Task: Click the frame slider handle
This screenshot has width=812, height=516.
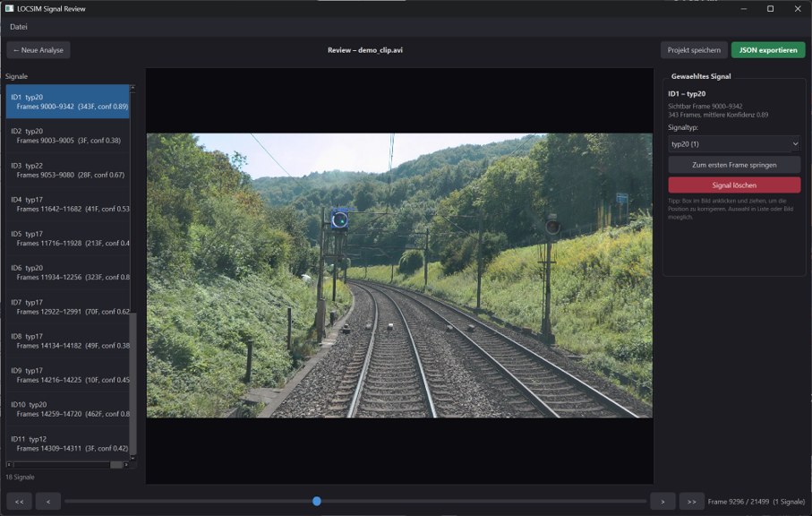Action: tap(317, 501)
